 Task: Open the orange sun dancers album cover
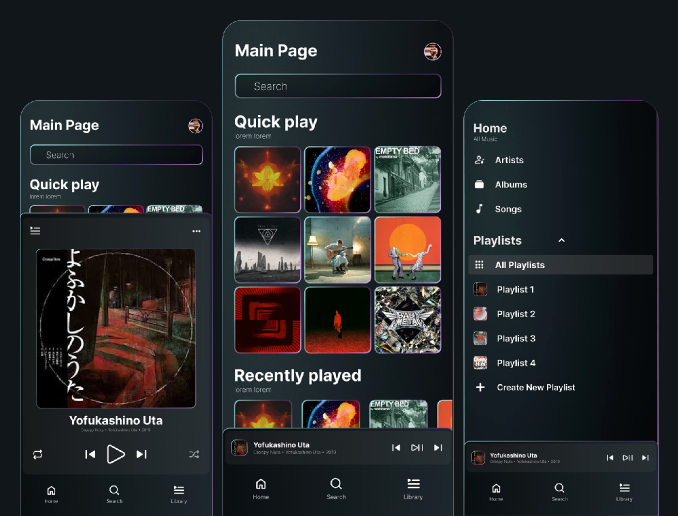(408, 250)
